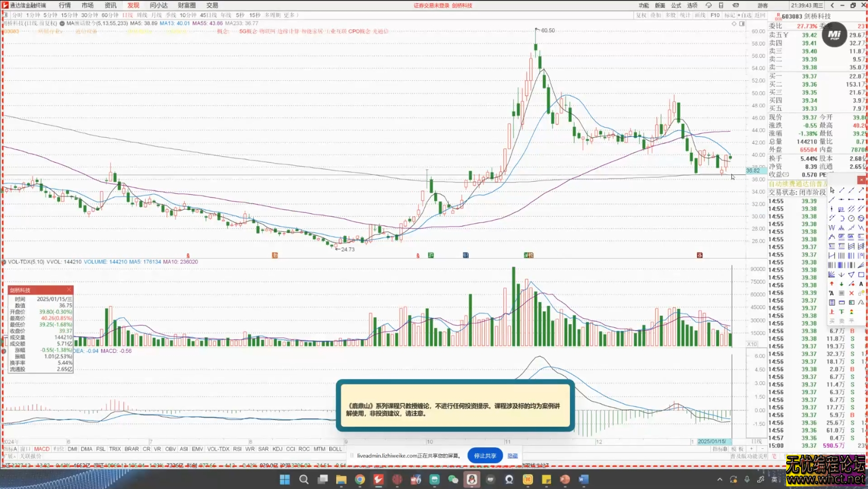The width and height of the screenshot is (868, 489).
Task: Switch to the KDJ indicator tab
Action: pos(277,449)
